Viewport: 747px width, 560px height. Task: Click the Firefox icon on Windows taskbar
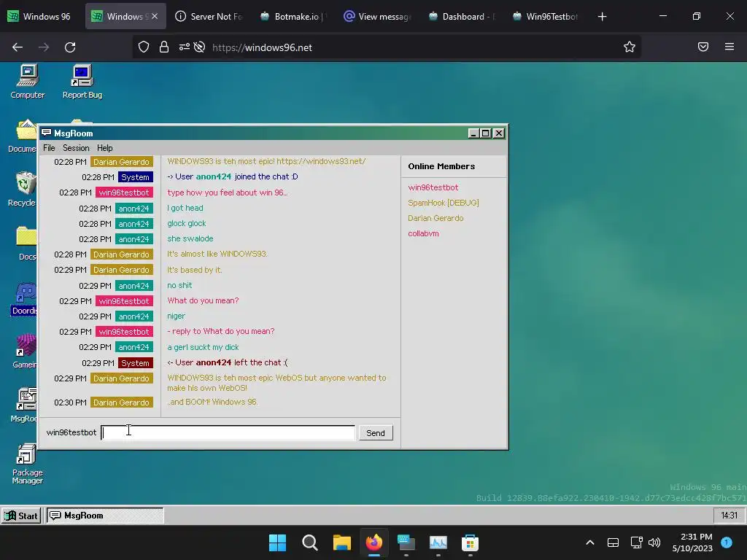(374, 542)
